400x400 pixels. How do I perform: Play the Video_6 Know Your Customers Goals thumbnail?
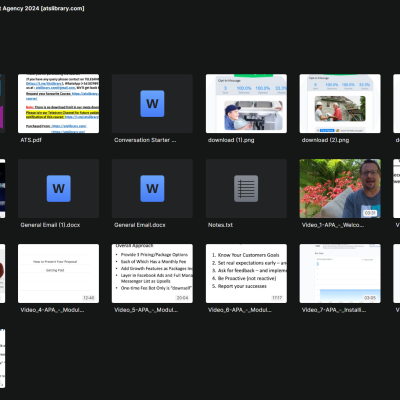246,273
